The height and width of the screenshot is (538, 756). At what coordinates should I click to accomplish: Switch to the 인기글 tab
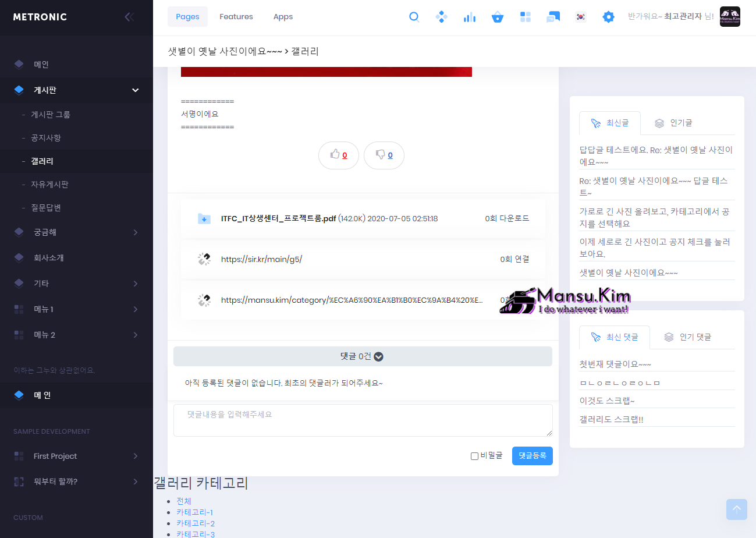[674, 123]
